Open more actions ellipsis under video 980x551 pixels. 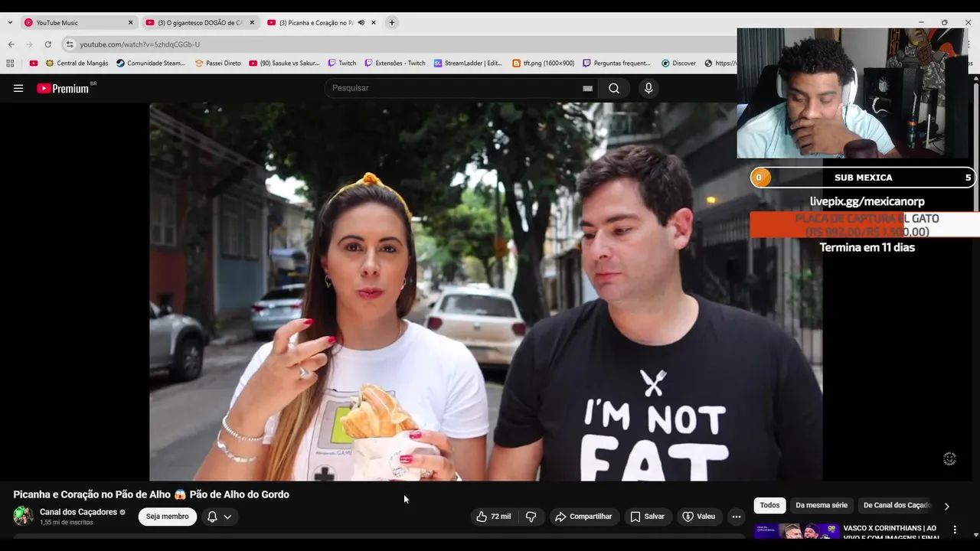(x=737, y=517)
